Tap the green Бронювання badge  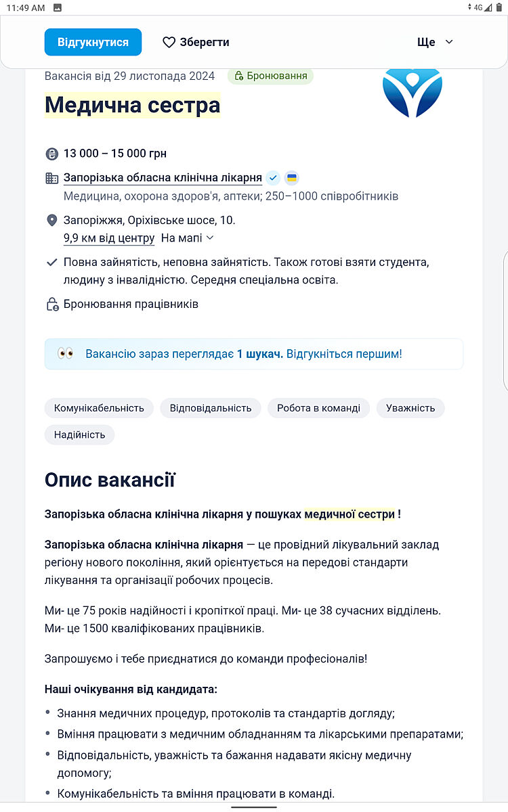271,76
